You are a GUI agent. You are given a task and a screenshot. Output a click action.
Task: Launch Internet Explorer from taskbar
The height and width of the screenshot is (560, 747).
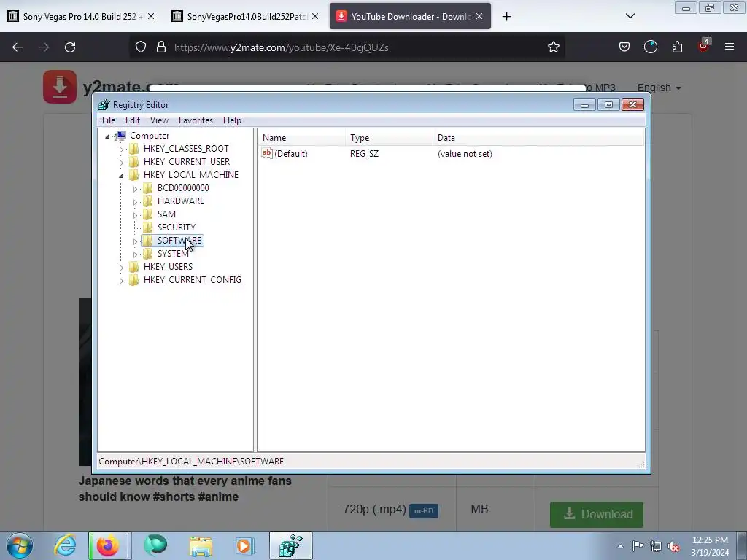pyautogui.click(x=65, y=545)
